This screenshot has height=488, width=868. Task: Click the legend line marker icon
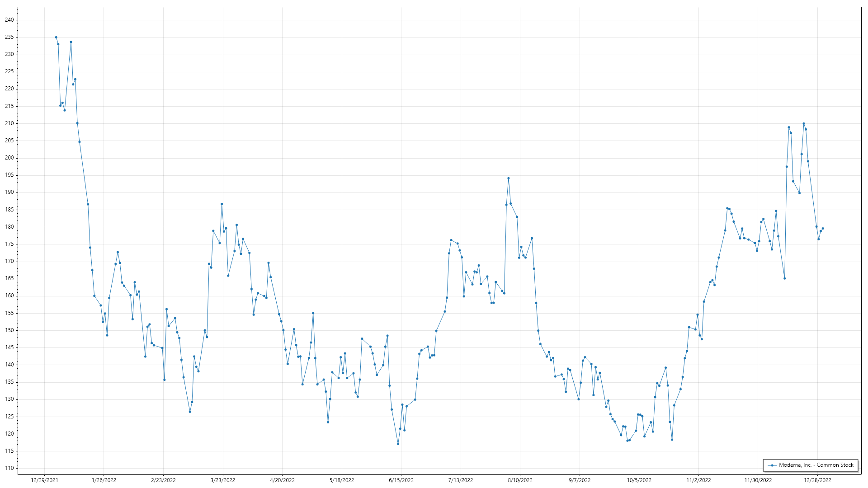[x=772, y=465]
